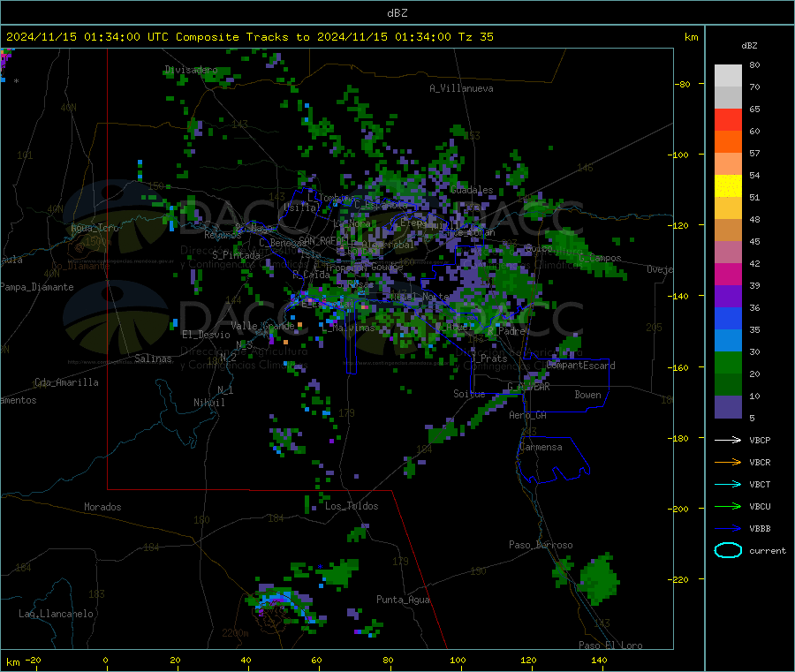Click the 'dBZ' title at top

[397, 13]
